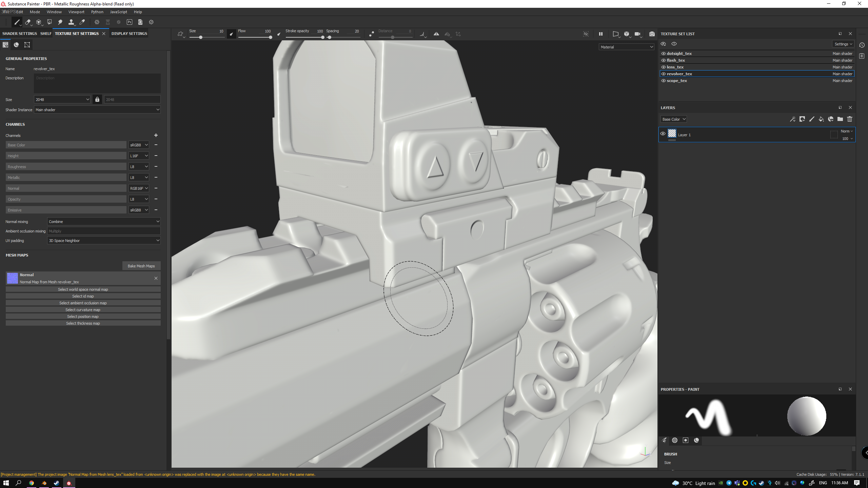Open the 3D cube view mode icon
Screen dimensions: 868x488
pyautogui.click(x=627, y=34)
